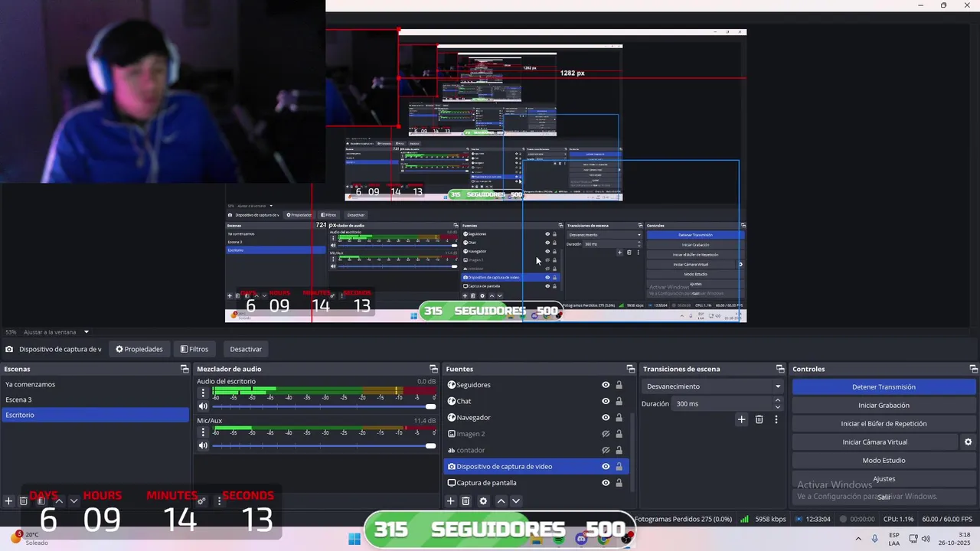
Task: Select the Escena 3 scene
Action: pos(95,399)
